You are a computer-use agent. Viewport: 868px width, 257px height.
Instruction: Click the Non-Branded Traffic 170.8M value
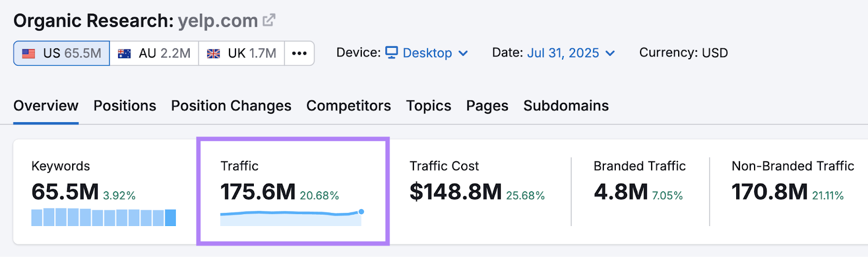770,192
